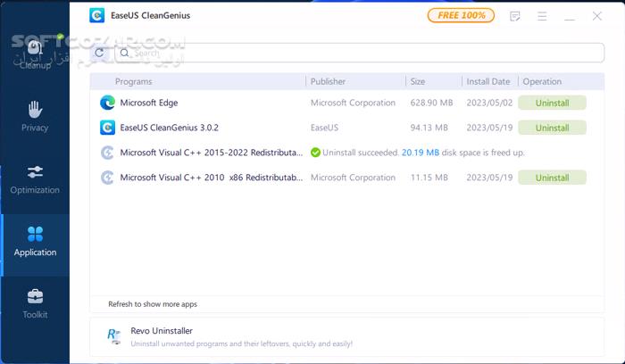Open the Privacy section in sidebar

click(x=35, y=117)
